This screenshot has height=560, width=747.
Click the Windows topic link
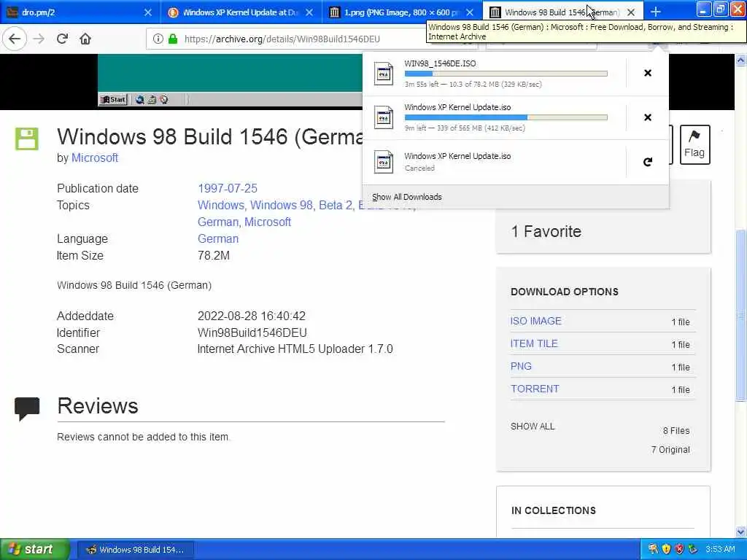click(x=220, y=205)
